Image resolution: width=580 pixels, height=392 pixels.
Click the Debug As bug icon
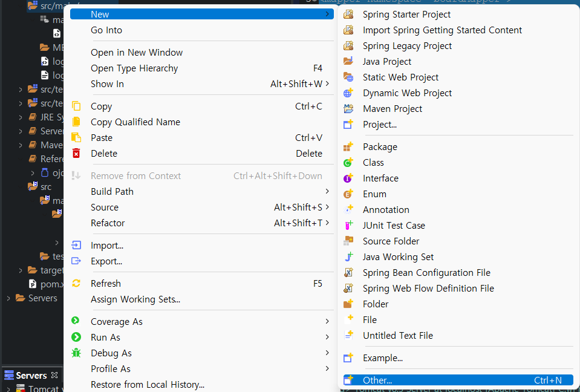(76, 353)
